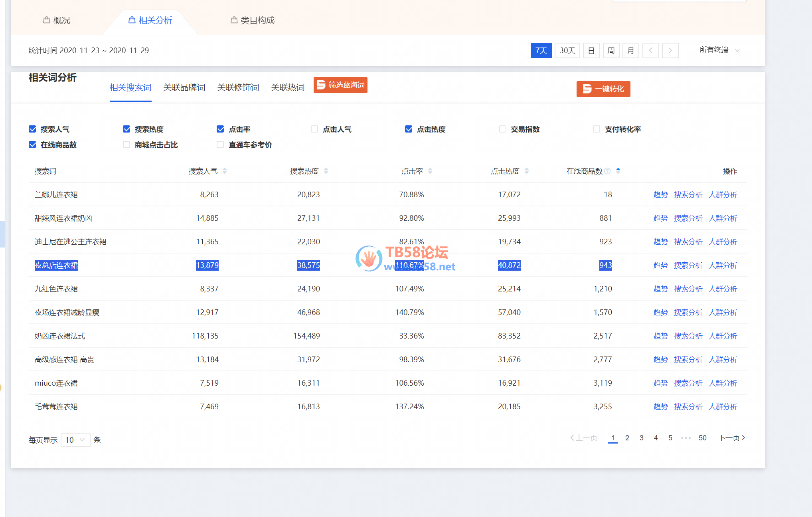Sort by 点击率 column arrows
Image resolution: width=812 pixels, height=517 pixels.
point(430,171)
